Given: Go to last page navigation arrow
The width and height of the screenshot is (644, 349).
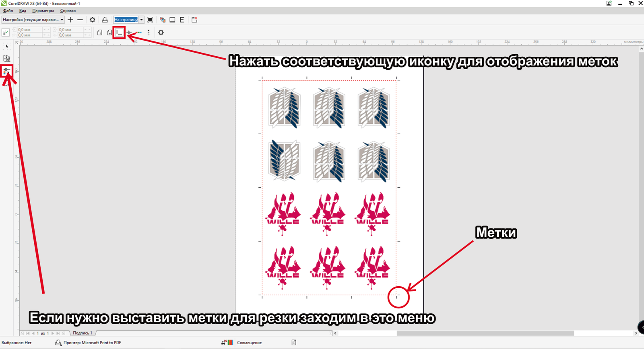Looking at the screenshot, I should pyautogui.click(x=58, y=333).
